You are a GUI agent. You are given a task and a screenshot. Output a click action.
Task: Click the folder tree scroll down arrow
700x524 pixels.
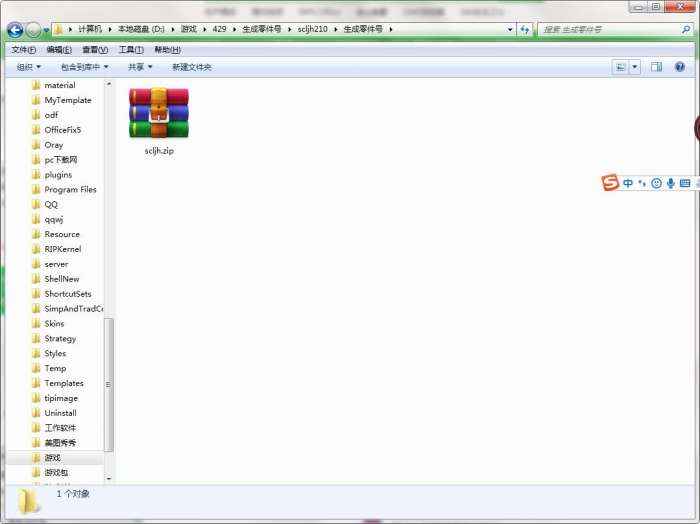click(x=108, y=478)
